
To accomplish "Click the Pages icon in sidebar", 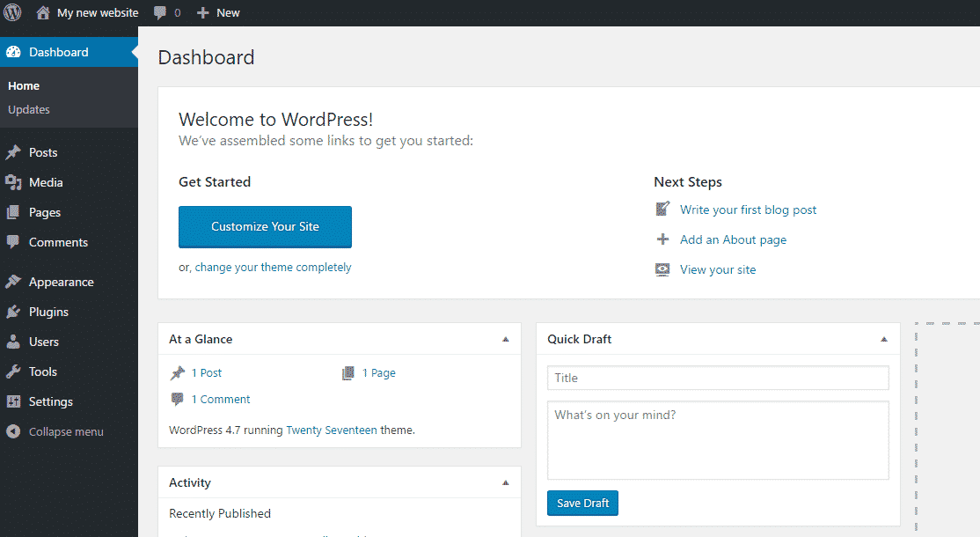I will pos(13,212).
